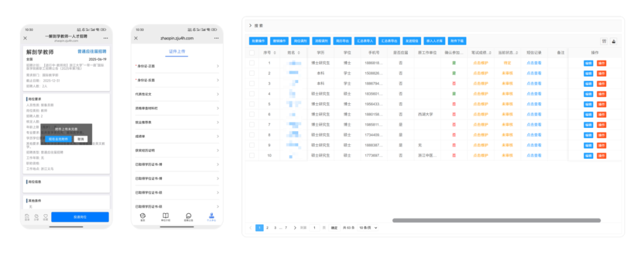Tap the heart favorite icon in left phone

tap(45, 217)
